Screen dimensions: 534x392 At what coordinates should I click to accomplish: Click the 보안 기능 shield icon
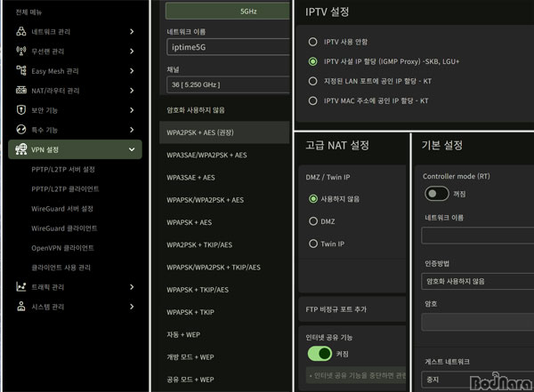tap(20, 110)
